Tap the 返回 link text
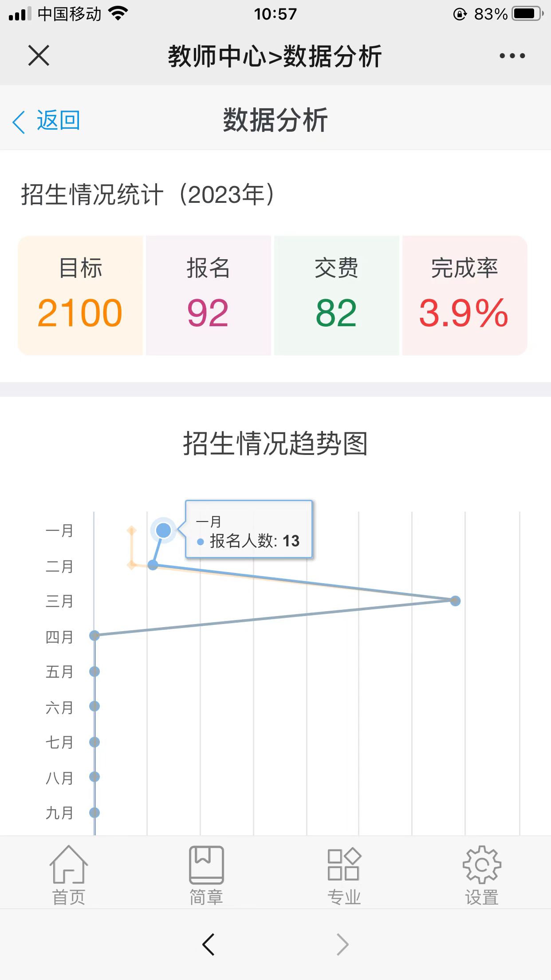This screenshot has width=551, height=980. [x=58, y=121]
